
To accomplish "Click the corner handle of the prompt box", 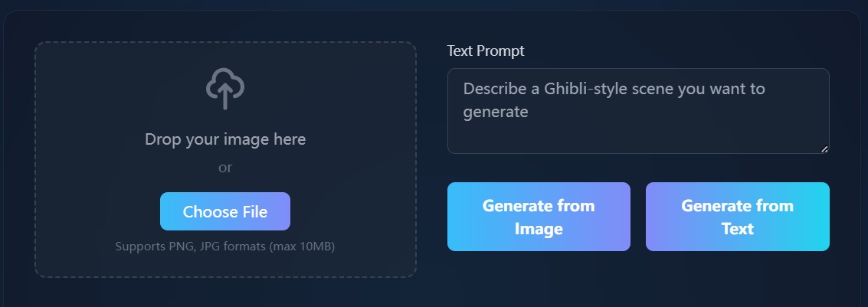I will tap(824, 149).
